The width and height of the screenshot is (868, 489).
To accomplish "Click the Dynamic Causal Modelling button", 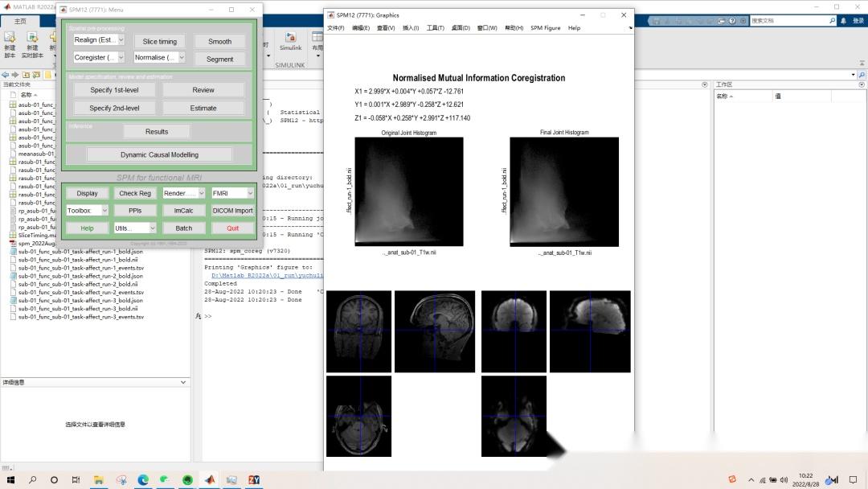I will point(159,154).
